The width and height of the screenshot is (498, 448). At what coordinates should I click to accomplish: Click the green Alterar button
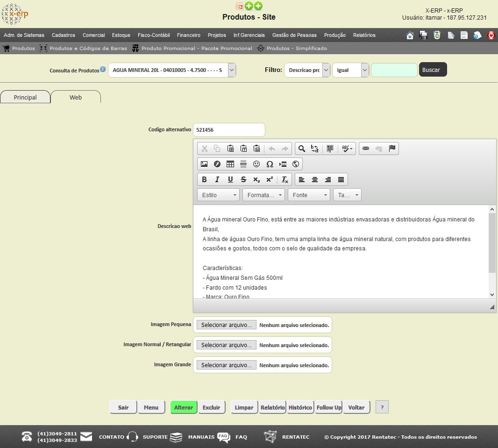pos(184,407)
